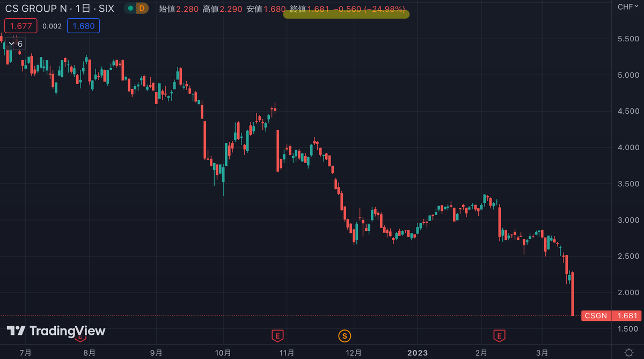This screenshot has height=359, width=644.
Task: Click the 7月 label on time axis
Action: coord(25,353)
